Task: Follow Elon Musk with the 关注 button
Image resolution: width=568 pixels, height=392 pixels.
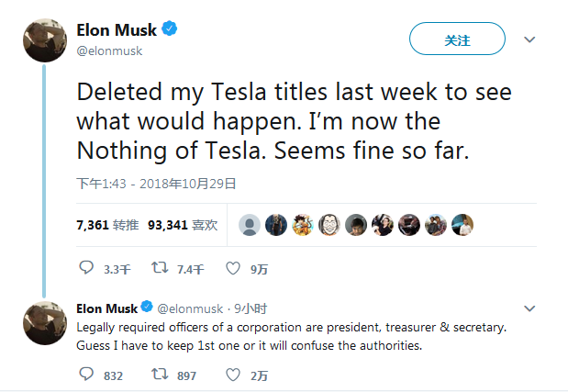Action: click(x=457, y=39)
